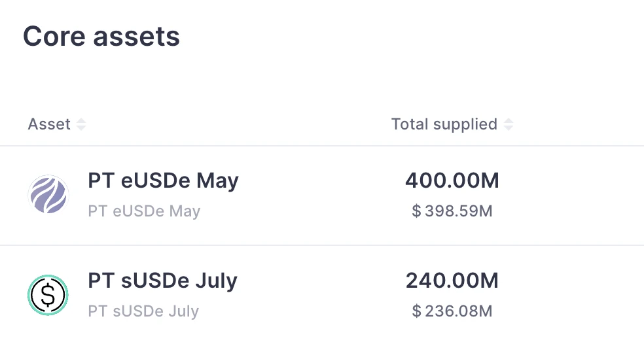Sort by the Total supplied header label
The image size is (644, 344).
pos(444,124)
